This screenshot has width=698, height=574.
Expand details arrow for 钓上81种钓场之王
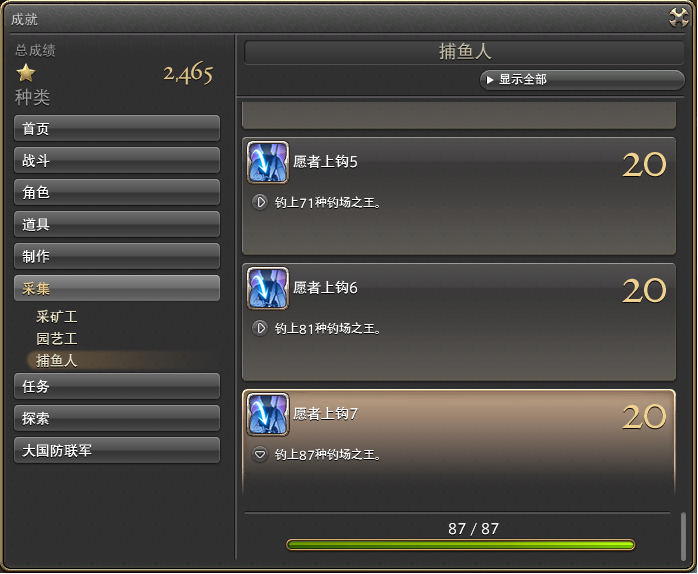260,328
